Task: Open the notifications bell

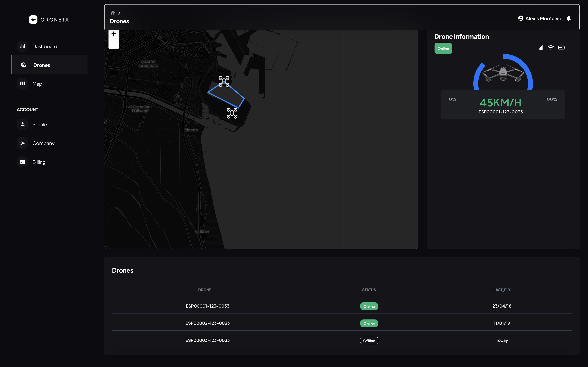Action: (569, 19)
